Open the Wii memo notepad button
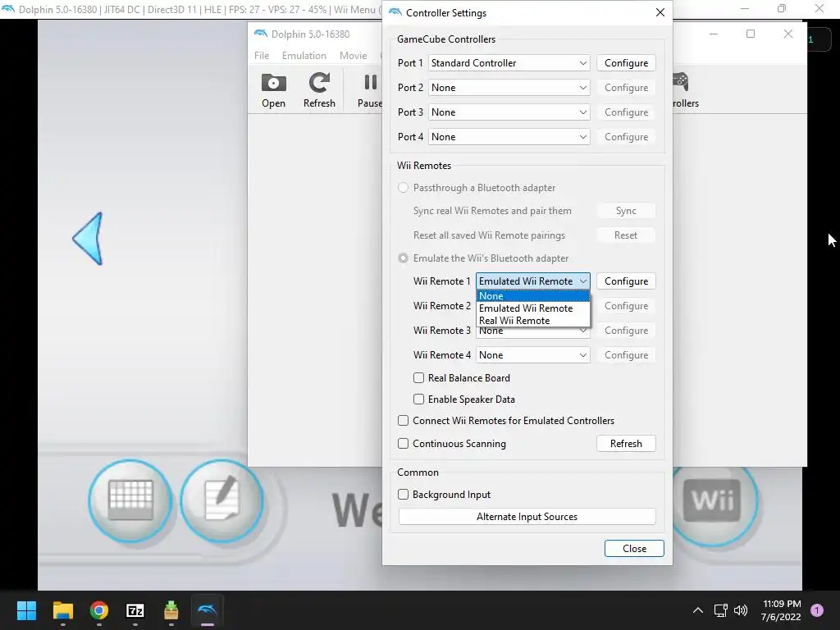840x630 pixels. click(221, 500)
